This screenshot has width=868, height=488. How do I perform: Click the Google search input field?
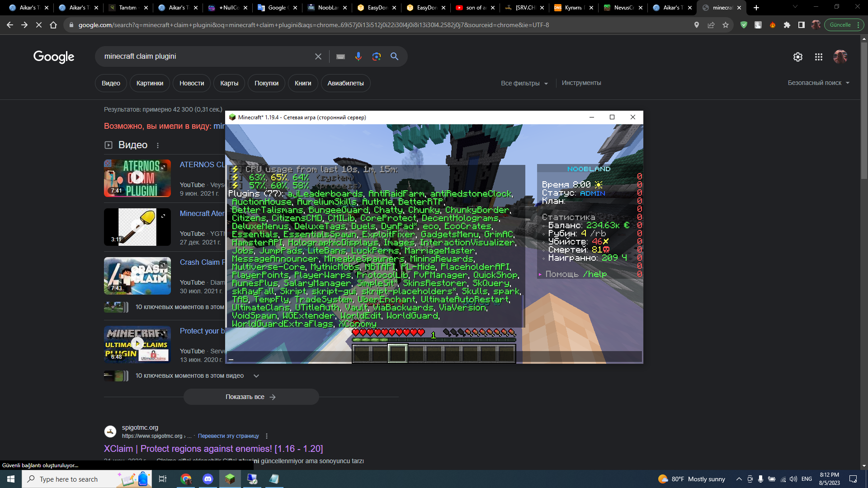206,56
